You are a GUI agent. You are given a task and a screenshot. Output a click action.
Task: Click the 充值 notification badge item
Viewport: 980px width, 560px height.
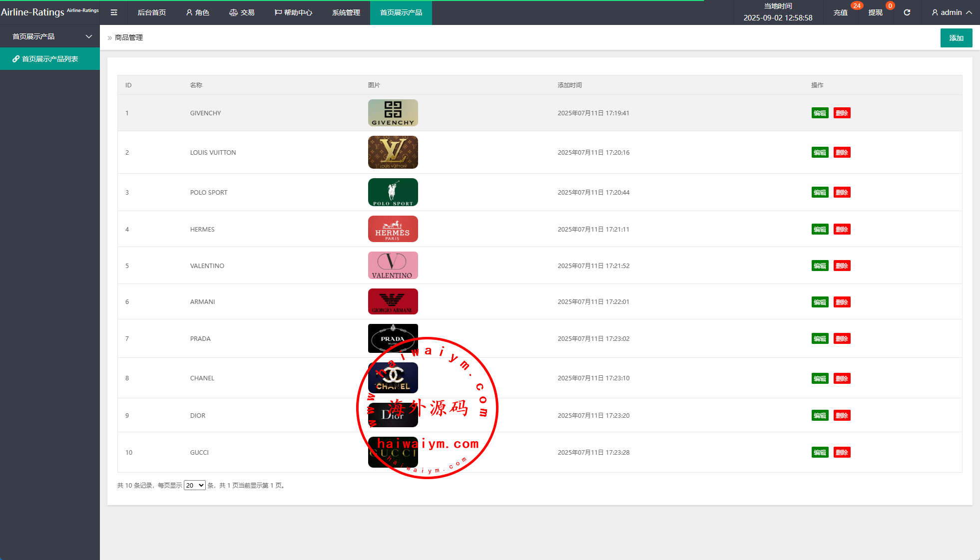click(841, 12)
